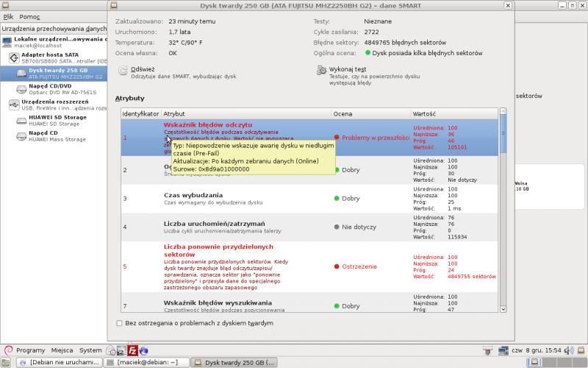Launch FileZilla from the bottom panel
Screen dimensions: 588x368
coord(133,350)
